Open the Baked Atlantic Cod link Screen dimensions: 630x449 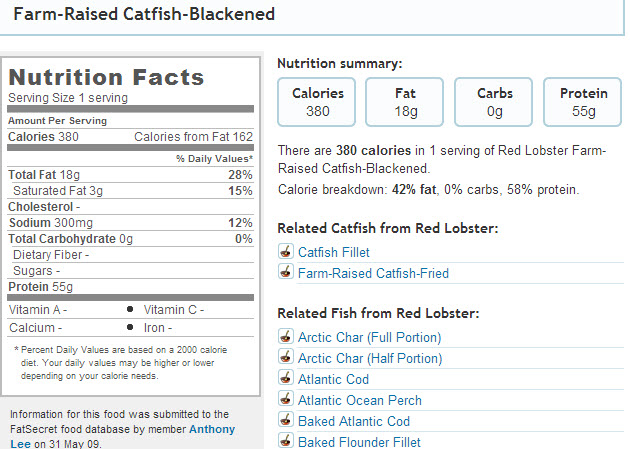tap(354, 421)
